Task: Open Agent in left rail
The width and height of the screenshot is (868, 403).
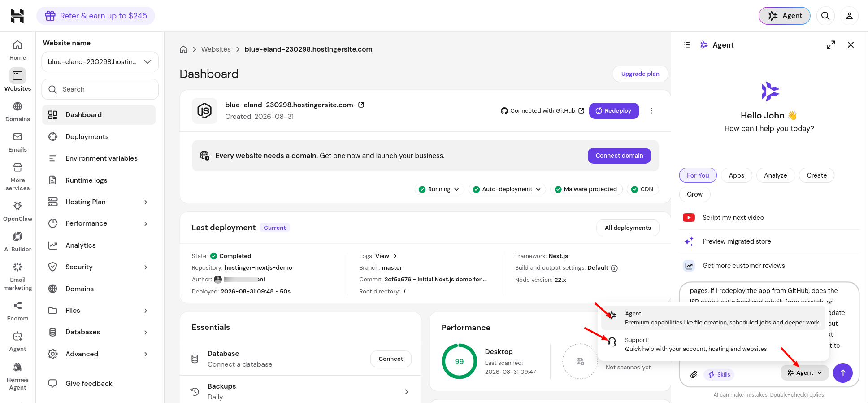Action: pos(17,342)
